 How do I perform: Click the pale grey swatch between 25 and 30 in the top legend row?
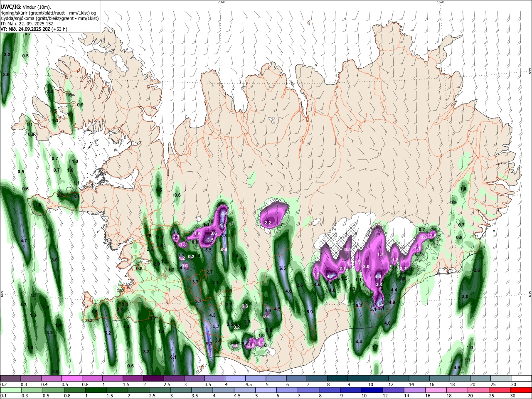(501, 379)
